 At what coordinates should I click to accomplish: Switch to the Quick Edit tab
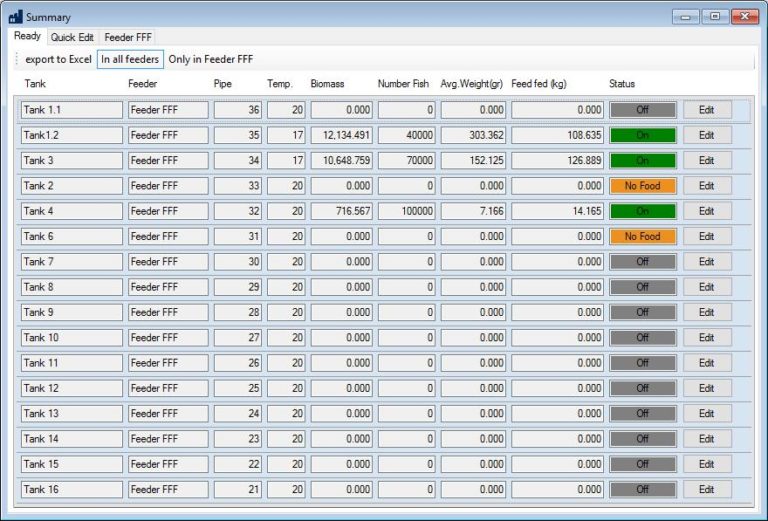point(72,37)
